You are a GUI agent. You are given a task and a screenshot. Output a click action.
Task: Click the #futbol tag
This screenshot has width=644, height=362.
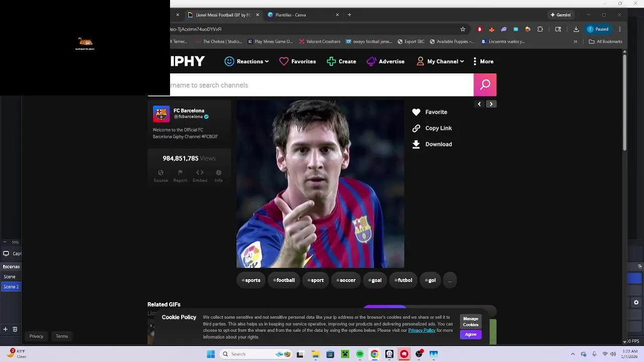click(x=404, y=280)
